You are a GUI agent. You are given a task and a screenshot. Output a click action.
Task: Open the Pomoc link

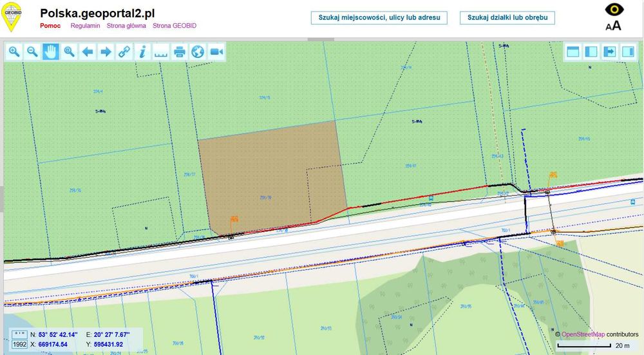[x=50, y=26]
